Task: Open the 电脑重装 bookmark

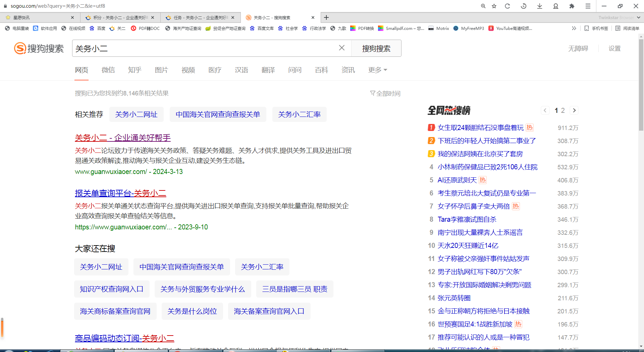Action: pyautogui.click(x=17, y=28)
